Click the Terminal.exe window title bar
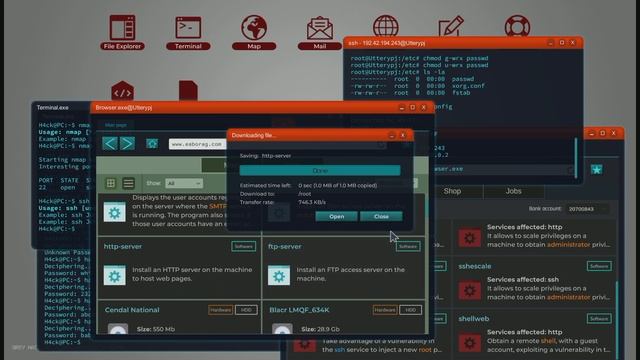 point(61,108)
